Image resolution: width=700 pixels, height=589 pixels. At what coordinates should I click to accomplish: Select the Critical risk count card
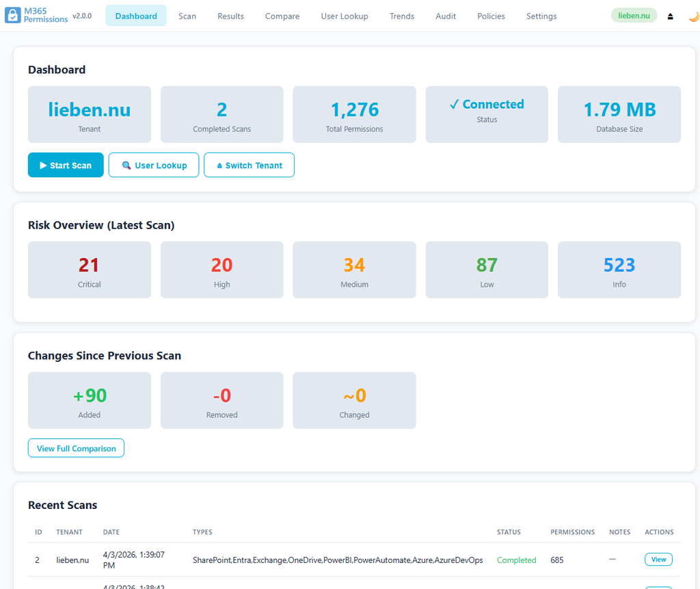click(89, 270)
